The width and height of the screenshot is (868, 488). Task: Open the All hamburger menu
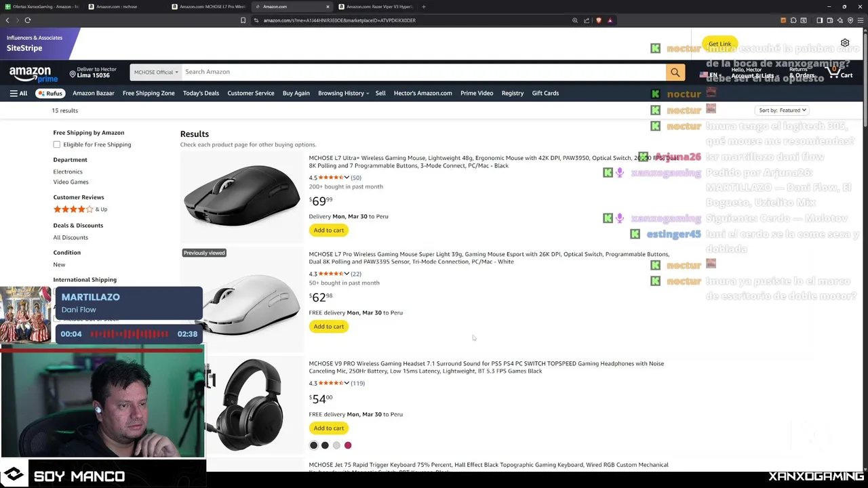click(x=18, y=94)
